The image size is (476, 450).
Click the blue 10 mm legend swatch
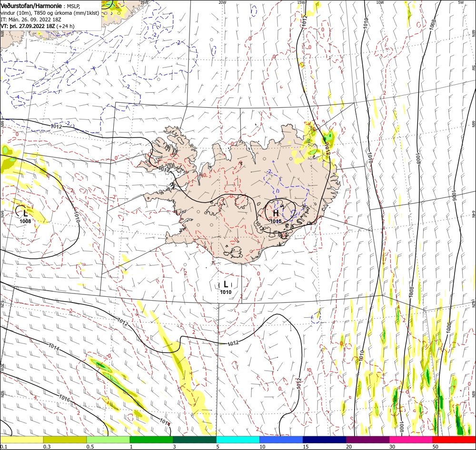tap(281, 440)
